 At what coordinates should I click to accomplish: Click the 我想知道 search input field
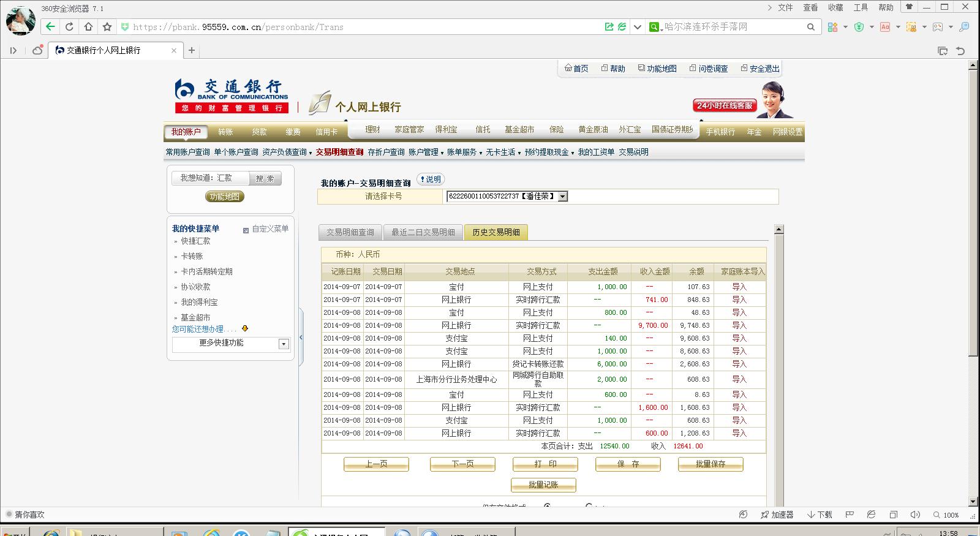pyautogui.click(x=211, y=178)
